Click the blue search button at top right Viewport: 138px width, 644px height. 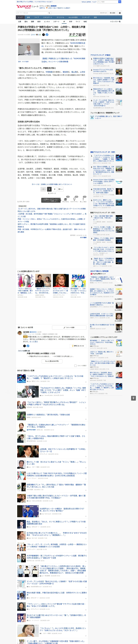pos(120,2)
